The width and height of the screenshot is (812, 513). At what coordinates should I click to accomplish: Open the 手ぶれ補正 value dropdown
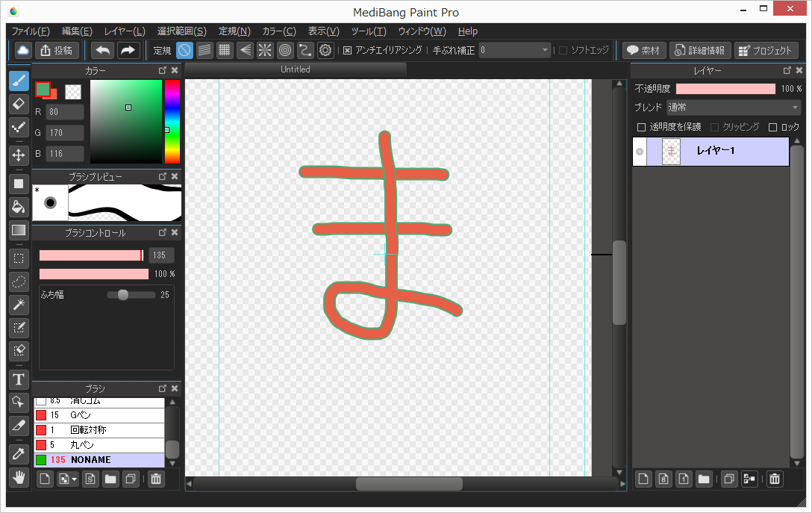(515, 50)
